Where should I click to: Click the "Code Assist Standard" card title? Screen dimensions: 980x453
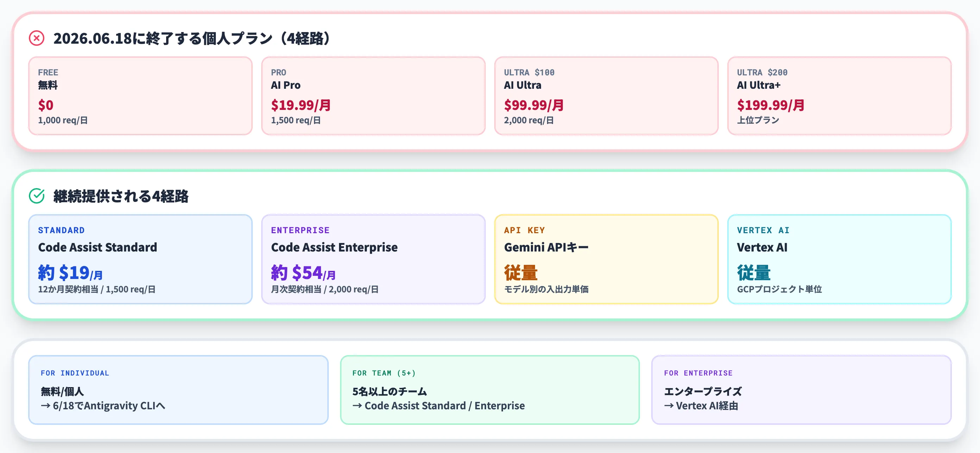point(98,247)
